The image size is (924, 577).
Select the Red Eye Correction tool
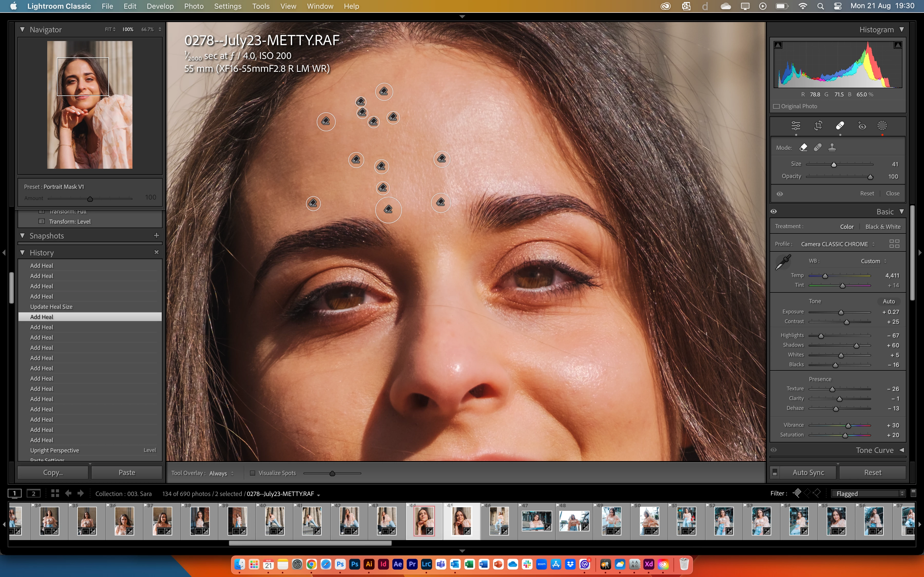point(862,126)
